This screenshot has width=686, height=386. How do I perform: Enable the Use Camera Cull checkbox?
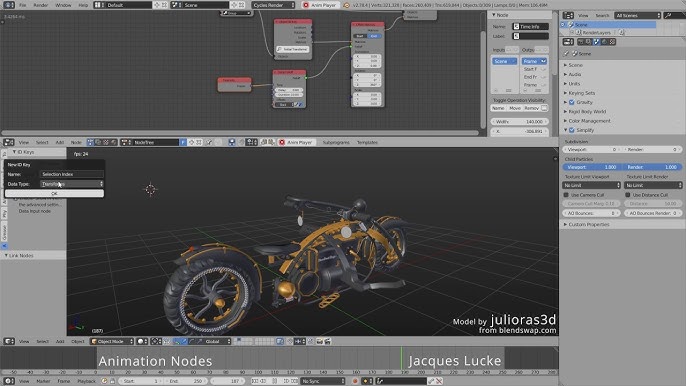click(566, 195)
